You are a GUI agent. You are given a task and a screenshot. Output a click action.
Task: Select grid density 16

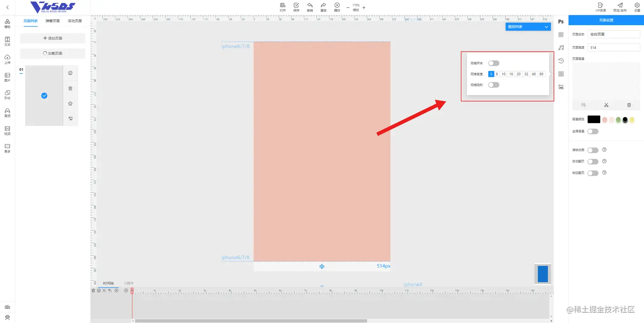(x=511, y=74)
